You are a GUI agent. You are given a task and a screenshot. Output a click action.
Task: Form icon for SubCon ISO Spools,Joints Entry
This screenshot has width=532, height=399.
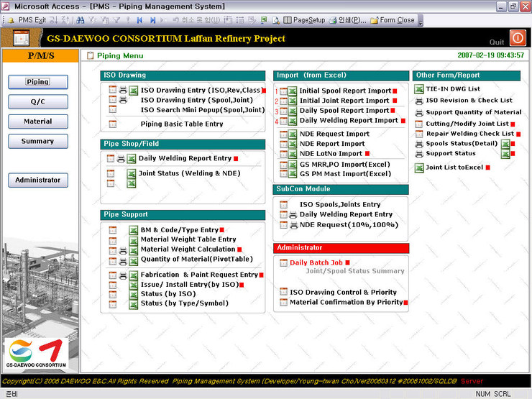(284, 205)
